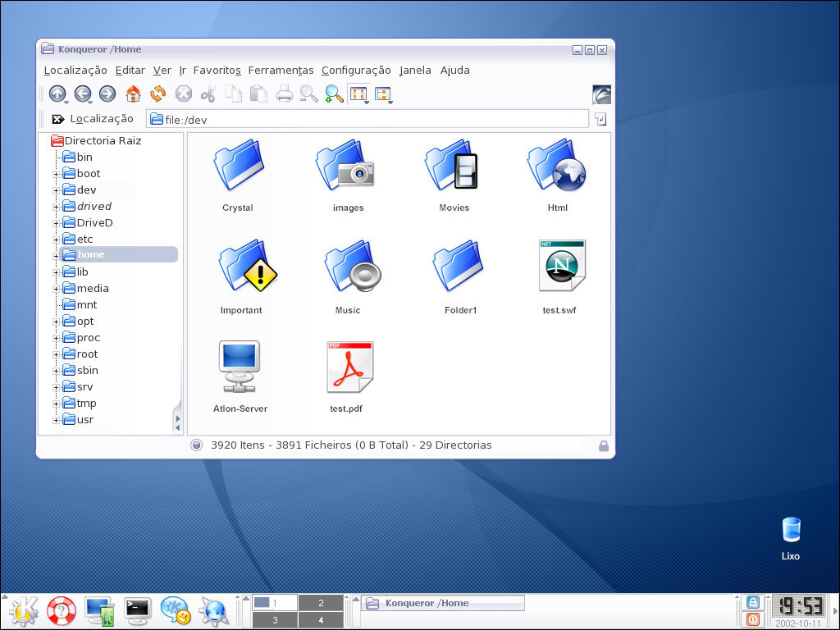Select the Atlon-Server icon
Screen dimensions: 840x630
(x=240, y=377)
